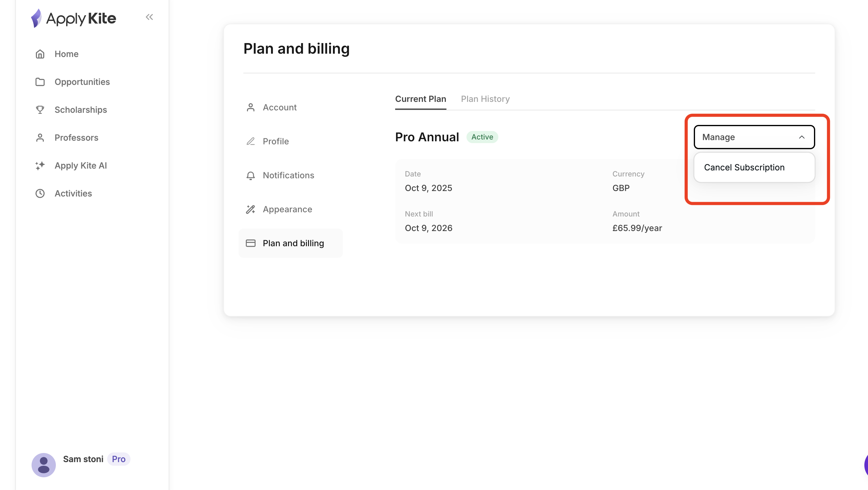Select the Account settings section
The image size is (868, 490).
click(x=291, y=107)
